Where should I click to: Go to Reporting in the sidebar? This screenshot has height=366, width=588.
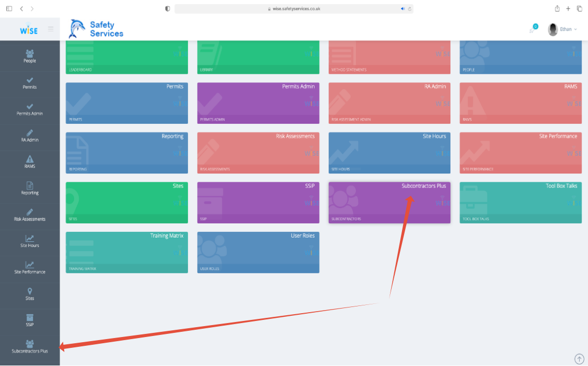(30, 188)
